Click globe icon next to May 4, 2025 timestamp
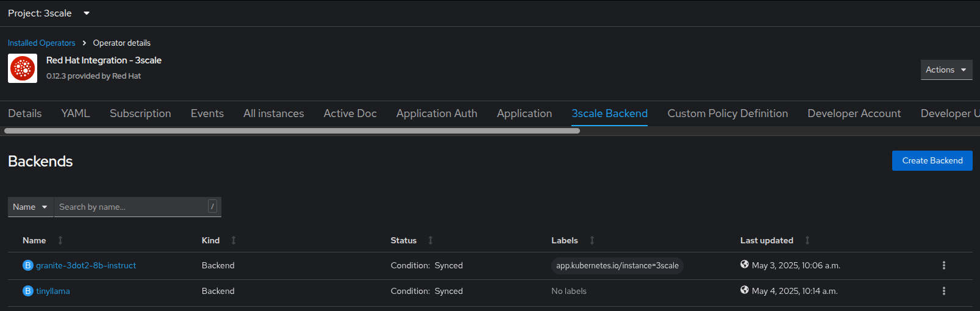The width and height of the screenshot is (980, 311). point(745,290)
